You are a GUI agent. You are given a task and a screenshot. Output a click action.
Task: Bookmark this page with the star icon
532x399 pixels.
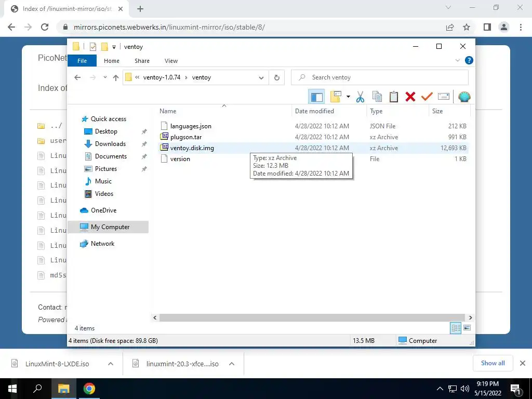click(x=467, y=27)
